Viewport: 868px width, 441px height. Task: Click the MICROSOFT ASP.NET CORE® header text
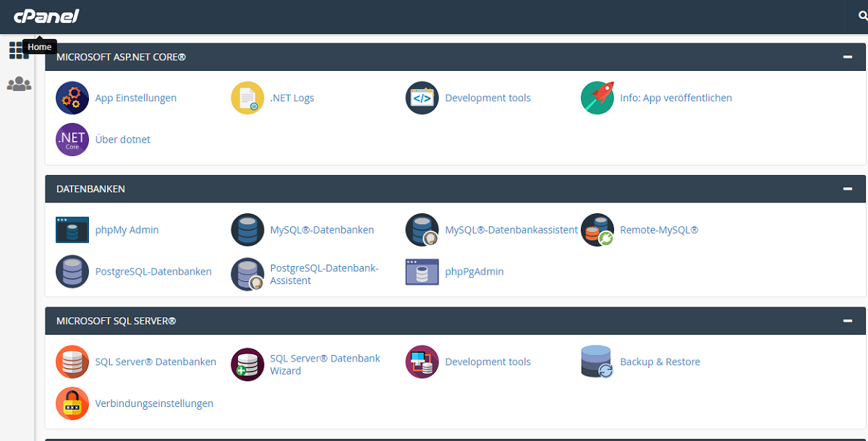(x=122, y=56)
